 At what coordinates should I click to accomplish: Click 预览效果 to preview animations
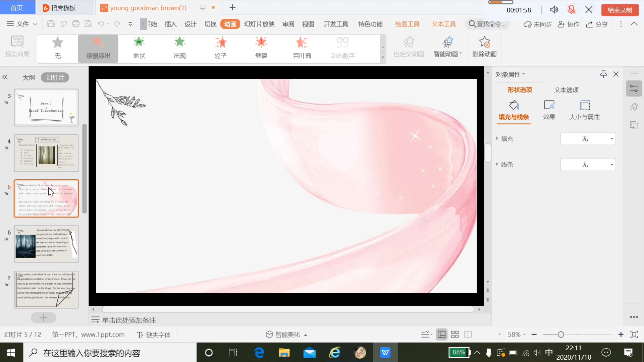(x=17, y=47)
